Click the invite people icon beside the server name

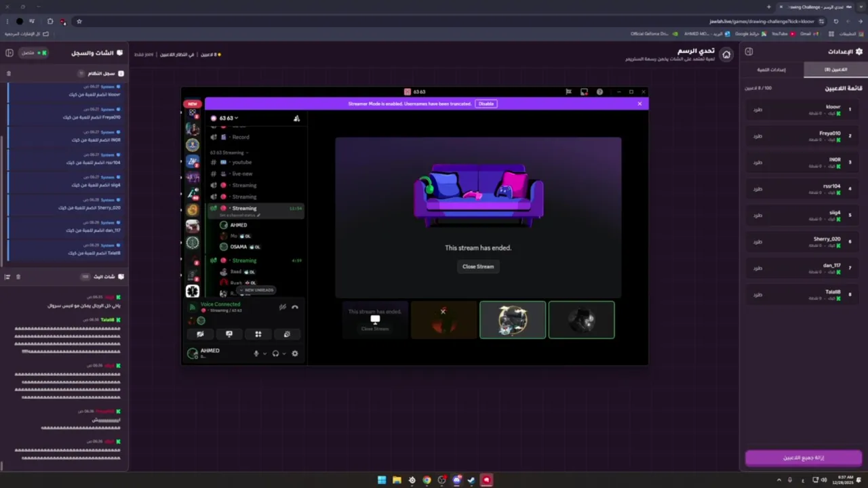point(296,118)
